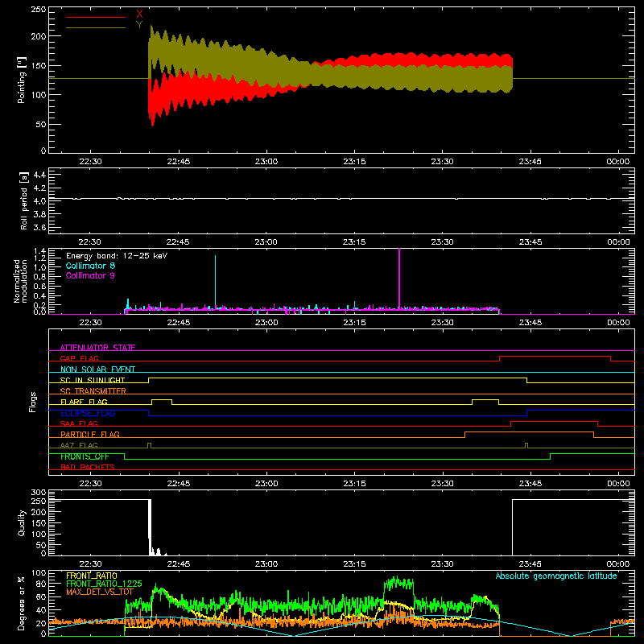Click the Flags axis title
The width and height of the screenshot is (644, 644).
[x=33, y=402]
